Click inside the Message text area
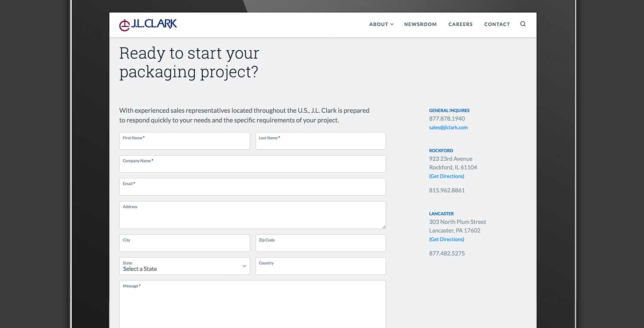 click(x=252, y=305)
